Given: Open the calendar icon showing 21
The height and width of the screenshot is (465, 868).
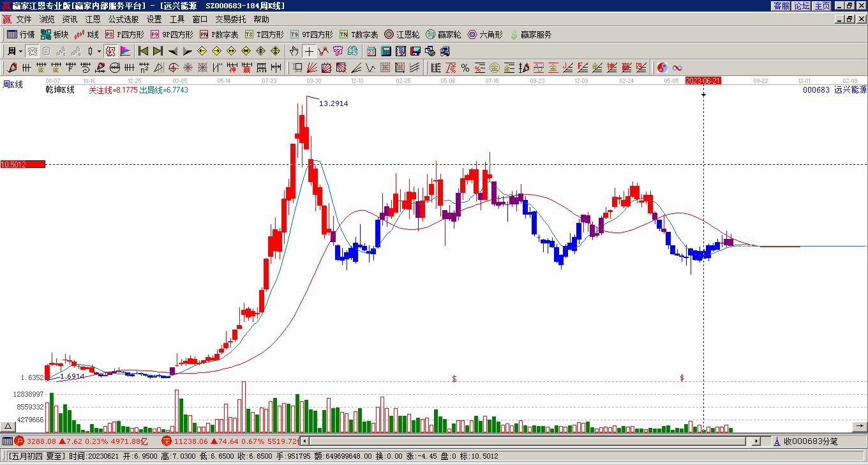Looking at the screenshot, I should point(371,51).
